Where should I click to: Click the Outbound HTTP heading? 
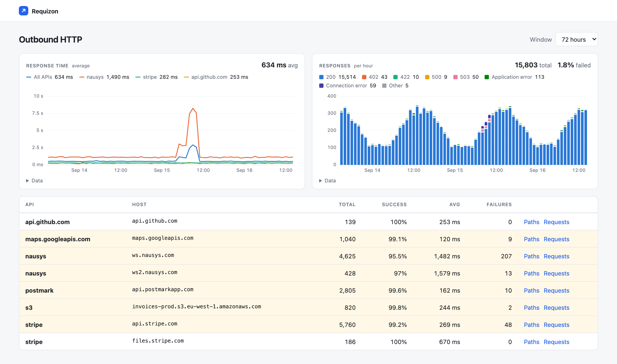51,39
